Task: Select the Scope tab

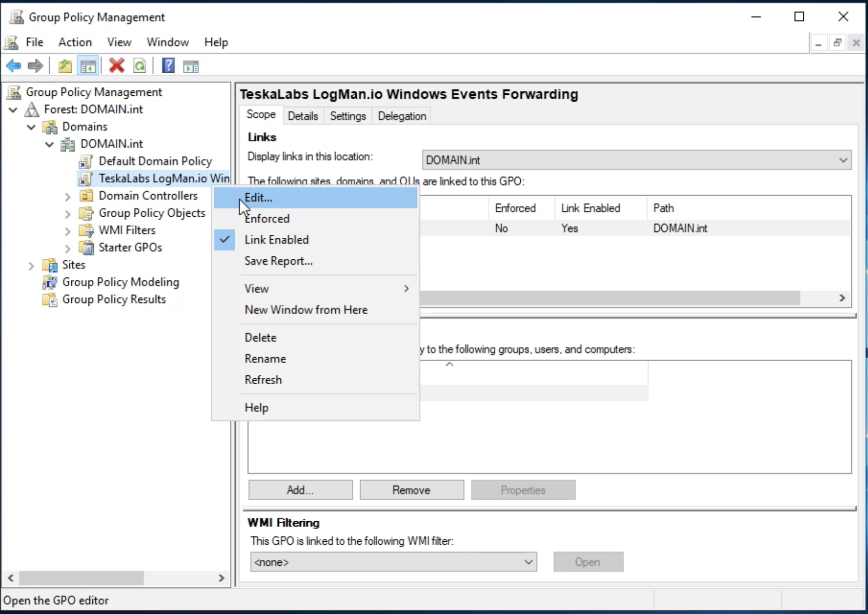Action: click(261, 114)
